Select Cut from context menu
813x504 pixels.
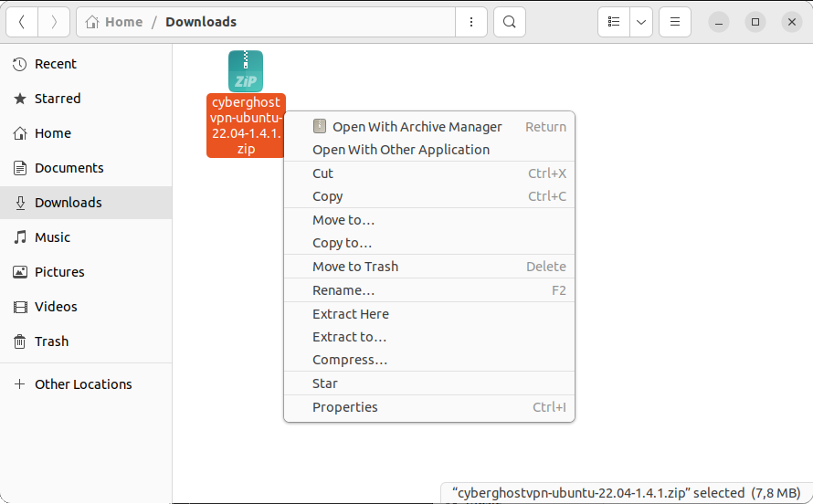429,173
